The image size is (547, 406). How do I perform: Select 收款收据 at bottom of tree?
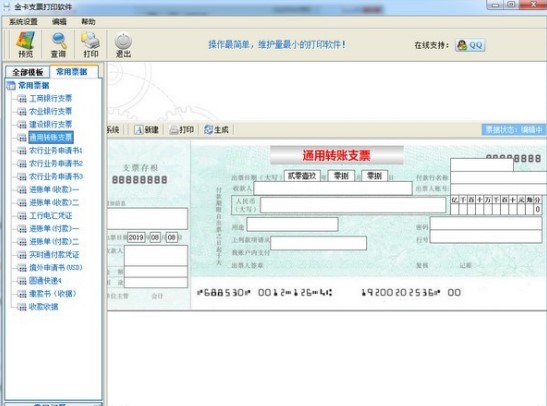(44, 307)
